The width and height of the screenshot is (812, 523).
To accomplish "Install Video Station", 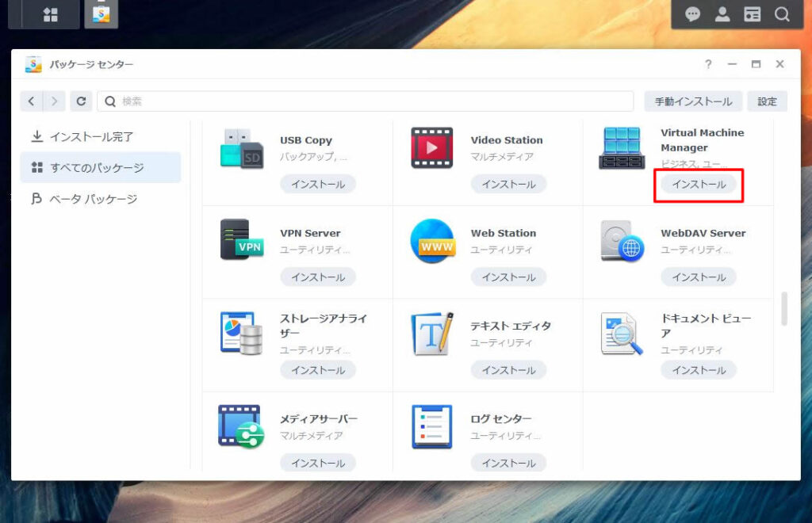I will [508, 184].
